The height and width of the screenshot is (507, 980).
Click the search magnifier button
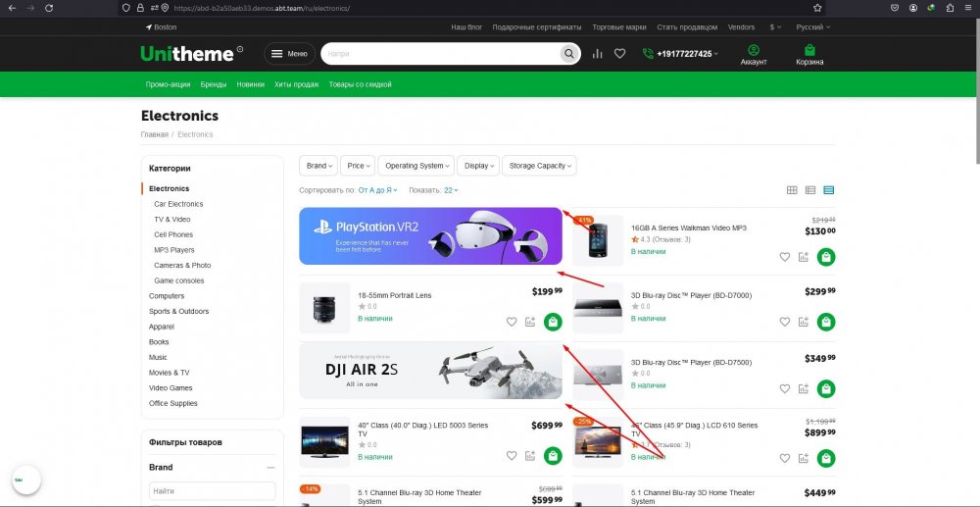tap(568, 54)
